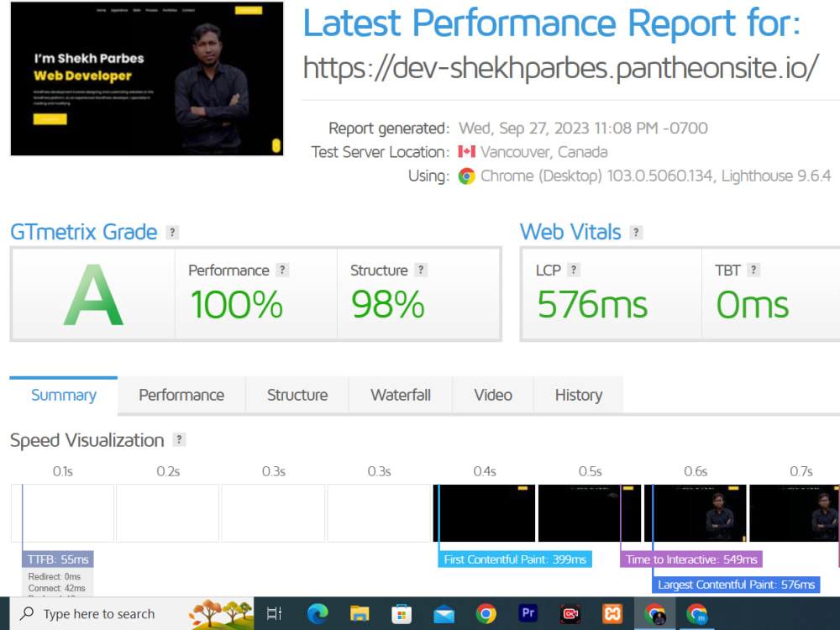Click the Vancouver, Canada location text
Image resolution: width=840 pixels, height=630 pixels.
click(x=543, y=152)
